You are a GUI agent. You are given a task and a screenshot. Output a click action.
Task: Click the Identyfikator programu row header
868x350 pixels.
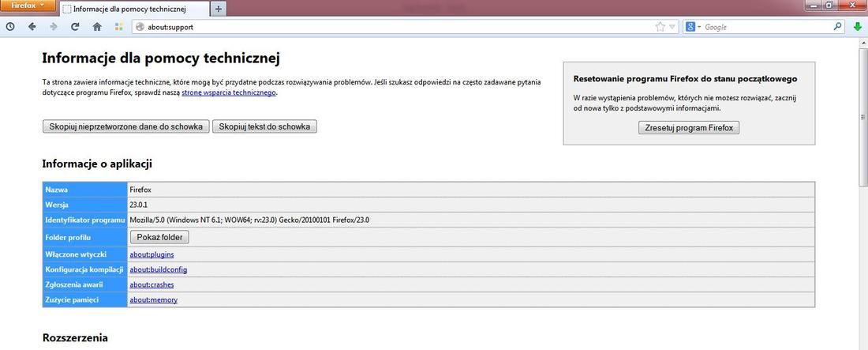point(84,220)
